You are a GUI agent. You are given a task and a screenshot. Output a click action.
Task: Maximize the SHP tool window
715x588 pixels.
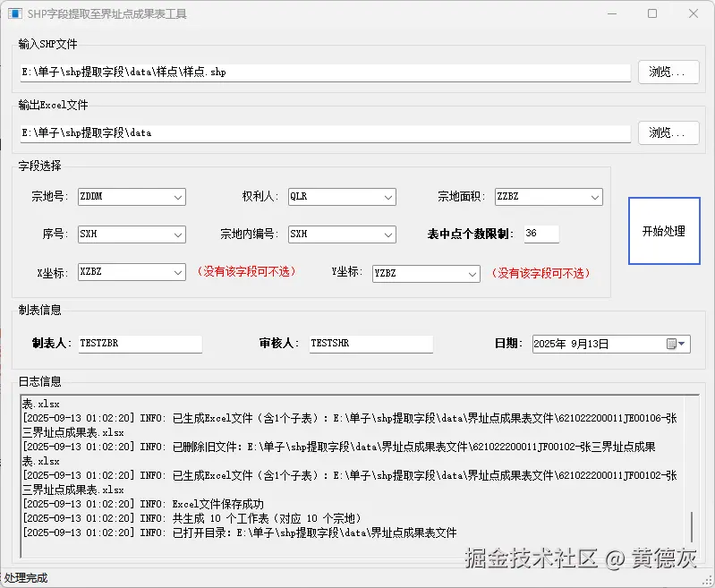(x=652, y=13)
